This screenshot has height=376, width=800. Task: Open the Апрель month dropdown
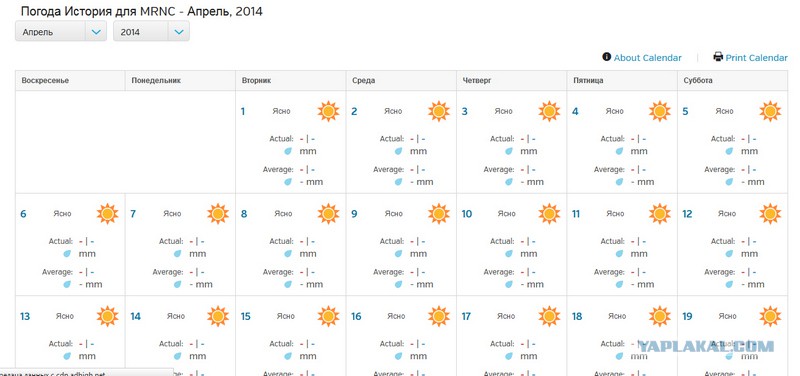[x=61, y=32]
